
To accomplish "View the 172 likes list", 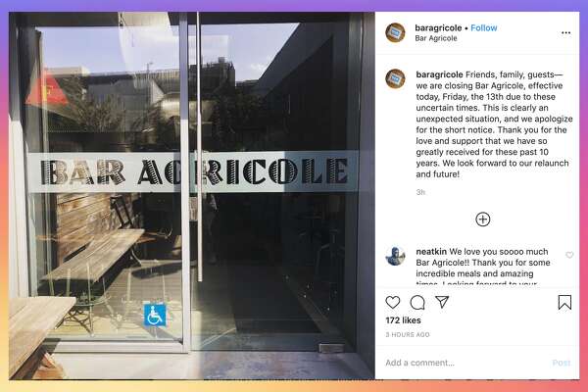I will 403,320.
